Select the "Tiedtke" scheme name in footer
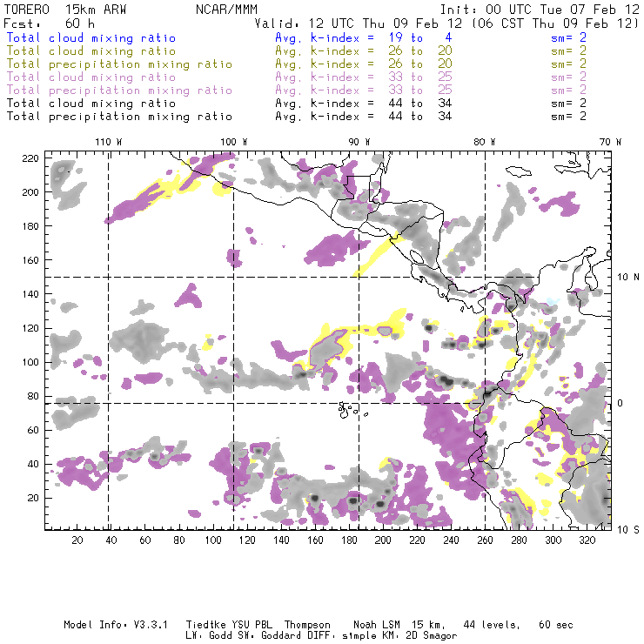Image resolution: width=644 pixels, height=644 pixels. [205, 625]
